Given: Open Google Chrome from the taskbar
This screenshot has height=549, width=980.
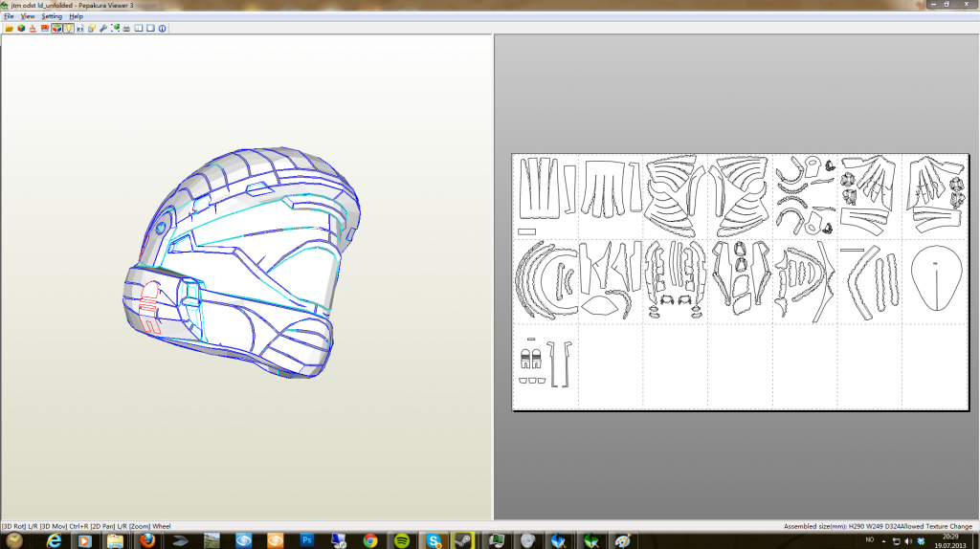Looking at the screenshot, I should 370,541.
